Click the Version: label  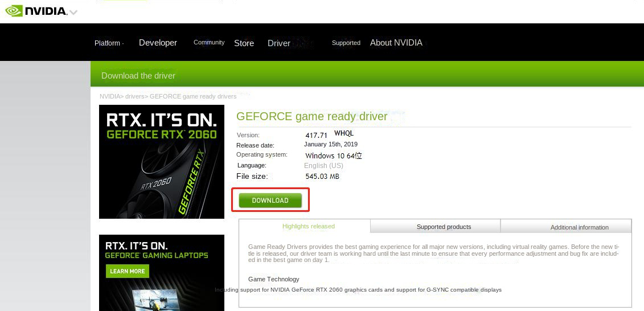point(248,135)
